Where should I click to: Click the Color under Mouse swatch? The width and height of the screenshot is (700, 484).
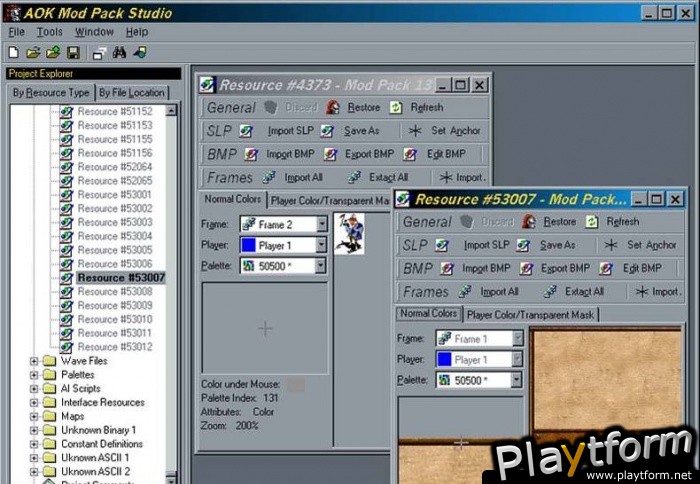pyautogui.click(x=296, y=384)
